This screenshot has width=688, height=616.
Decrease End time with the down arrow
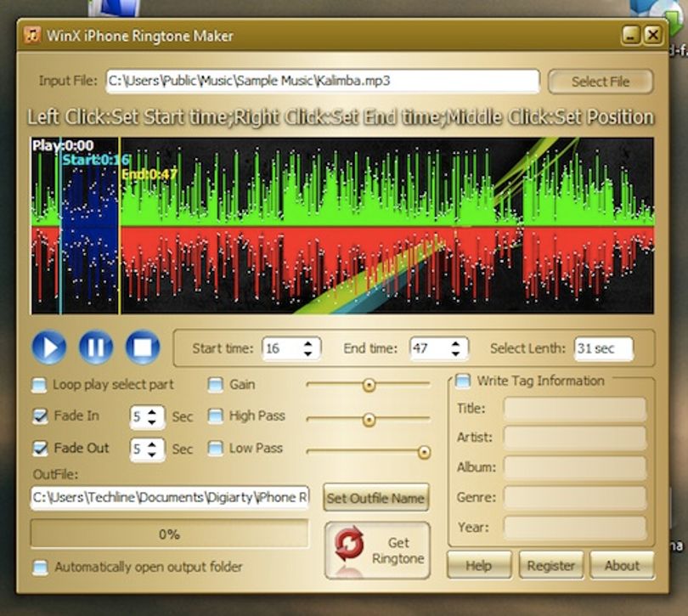pyautogui.click(x=456, y=353)
